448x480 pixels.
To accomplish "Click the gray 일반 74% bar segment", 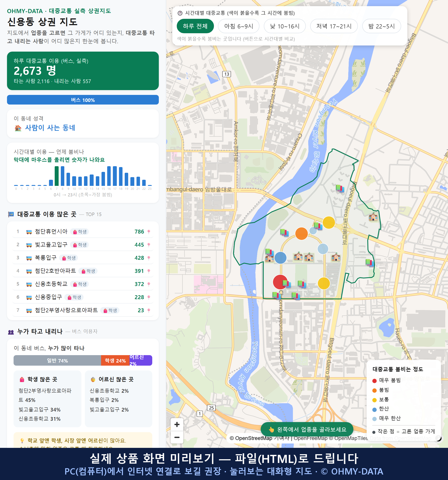I will click(x=57, y=360).
